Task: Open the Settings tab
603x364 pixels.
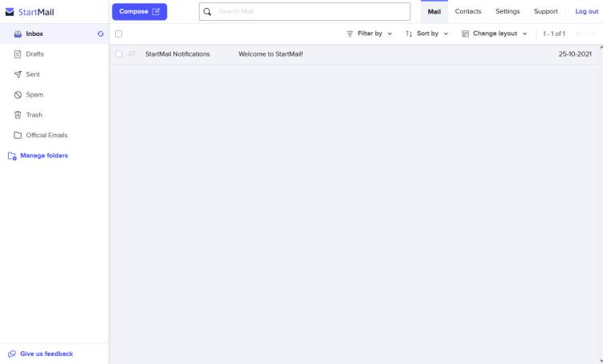Action: click(508, 11)
